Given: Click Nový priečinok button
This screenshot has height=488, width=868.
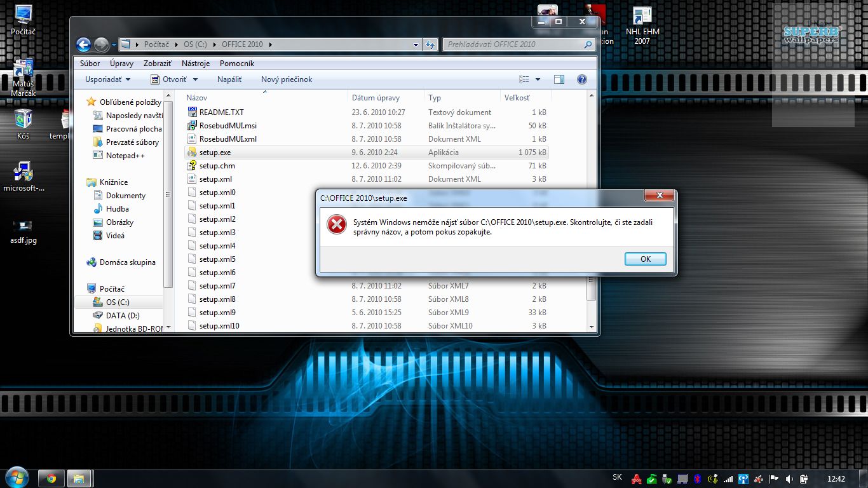Looking at the screenshot, I should pos(287,79).
